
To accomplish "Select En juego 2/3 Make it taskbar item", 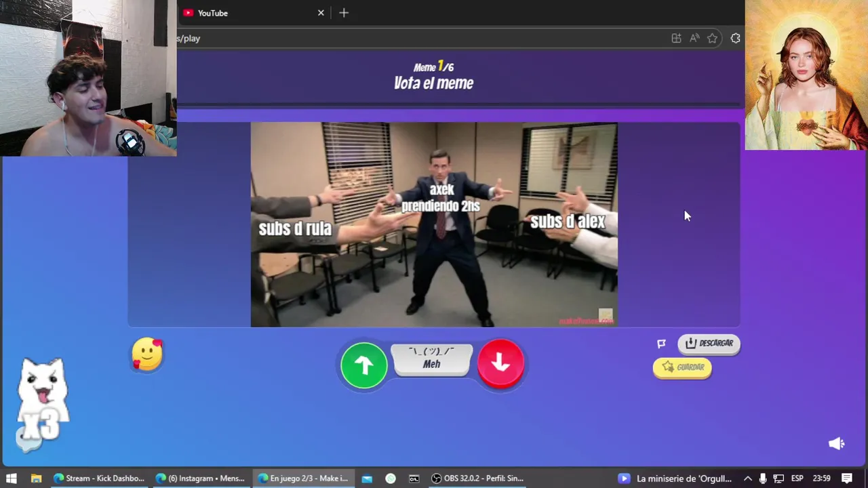I will coord(303,479).
